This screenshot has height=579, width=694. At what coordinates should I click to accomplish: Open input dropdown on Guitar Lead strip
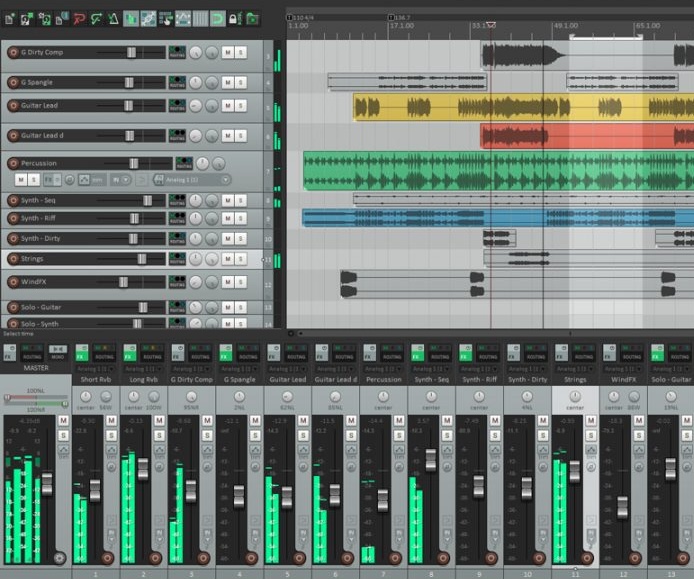pos(287,369)
